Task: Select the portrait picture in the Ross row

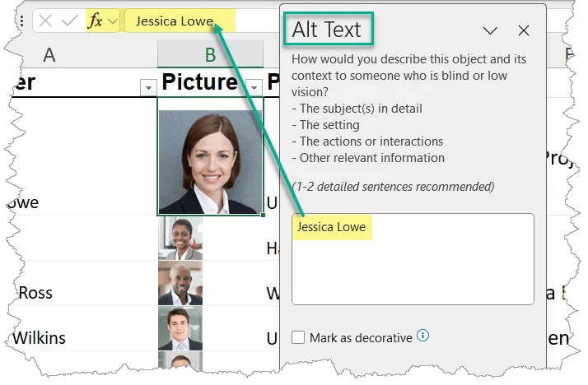Action: [180, 284]
